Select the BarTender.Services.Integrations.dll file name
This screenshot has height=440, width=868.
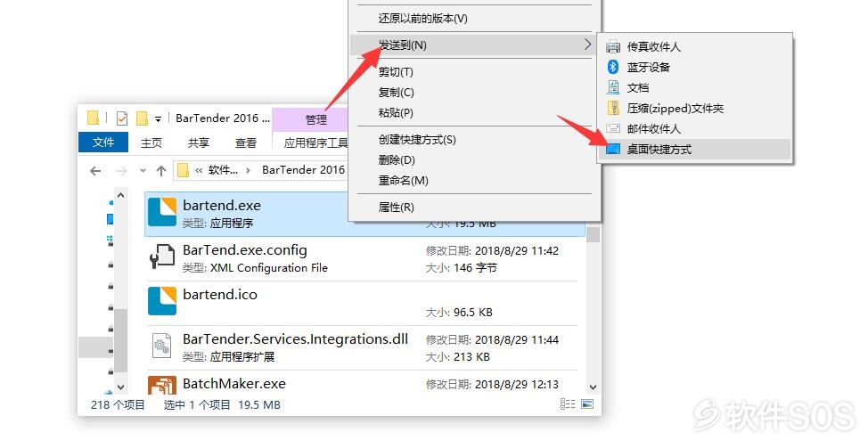point(295,338)
